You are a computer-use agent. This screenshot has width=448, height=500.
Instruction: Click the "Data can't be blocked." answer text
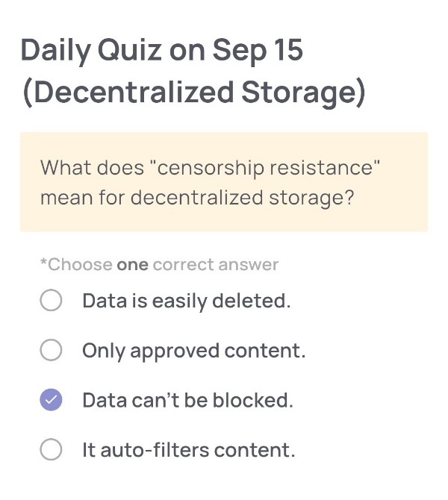187,400
